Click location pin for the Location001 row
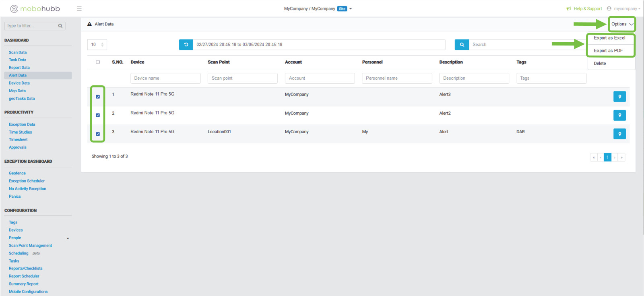Screen dimensions: 644x296 tap(619, 134)
